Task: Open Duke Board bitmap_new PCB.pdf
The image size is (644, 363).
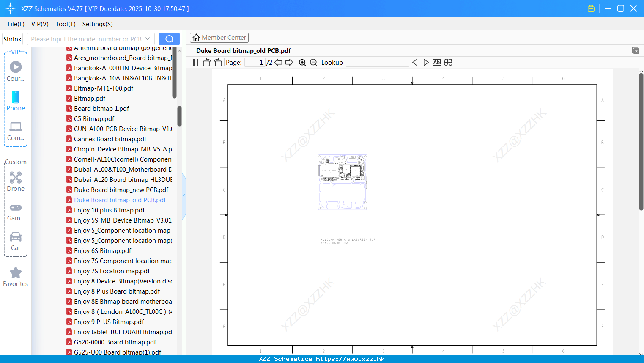Action: pyautogui.click(x=118, y=190)
